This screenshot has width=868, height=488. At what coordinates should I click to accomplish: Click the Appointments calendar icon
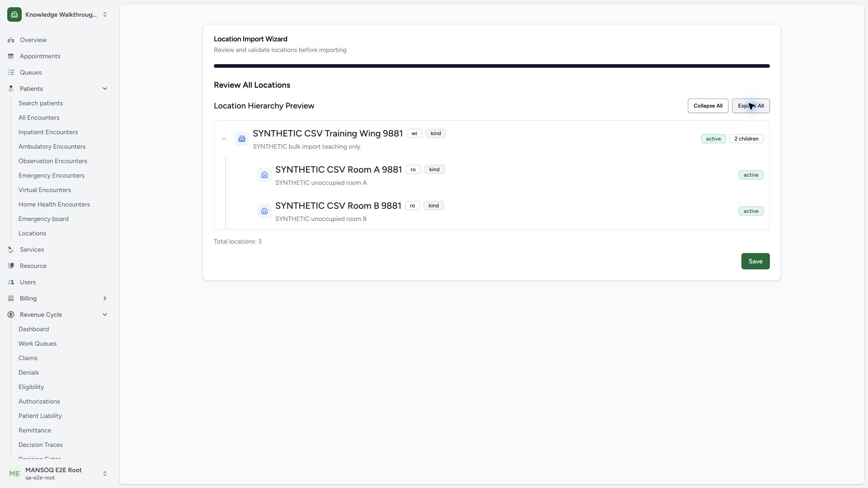tap(11, 56)
